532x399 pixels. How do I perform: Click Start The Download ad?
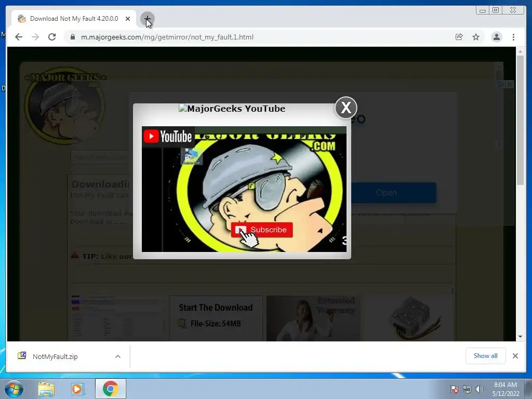pos(216,317)
